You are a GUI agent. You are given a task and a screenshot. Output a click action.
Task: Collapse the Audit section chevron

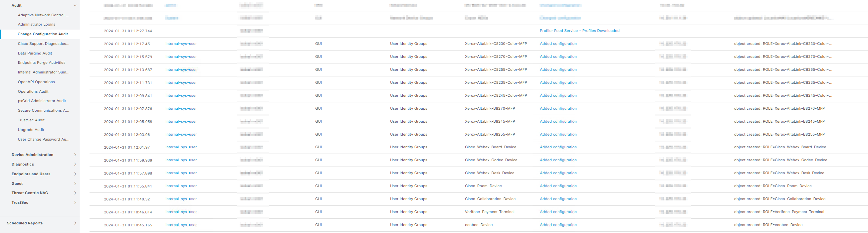pyautogui.click(x=75, y=5)
